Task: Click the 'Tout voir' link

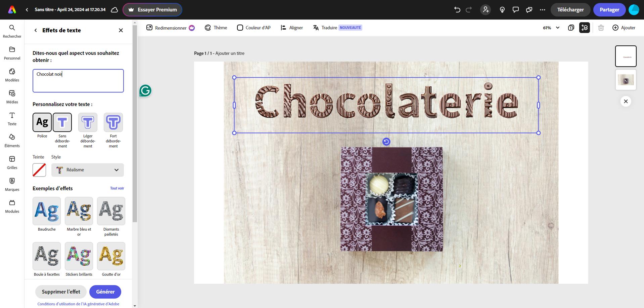Action: [117, 188]
